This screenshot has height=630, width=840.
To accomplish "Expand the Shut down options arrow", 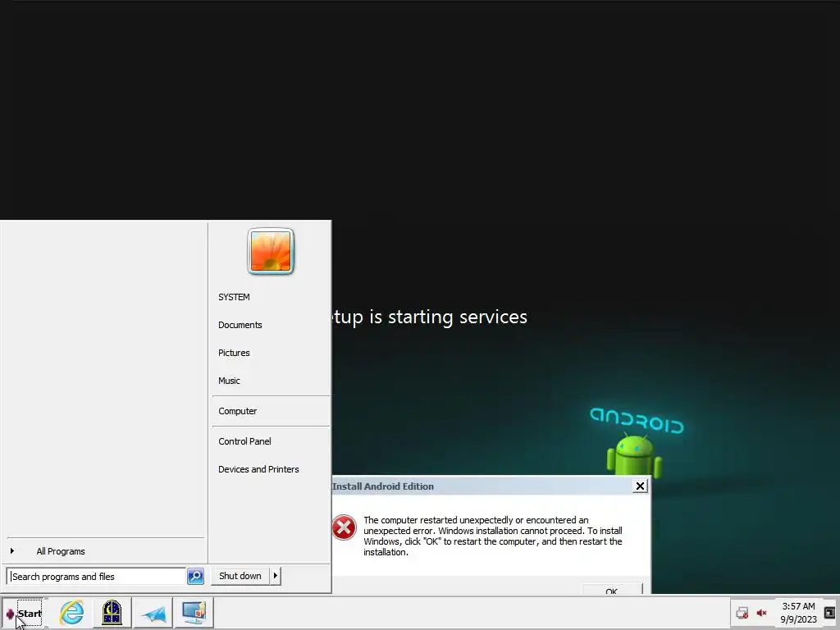I will point(276,576).
